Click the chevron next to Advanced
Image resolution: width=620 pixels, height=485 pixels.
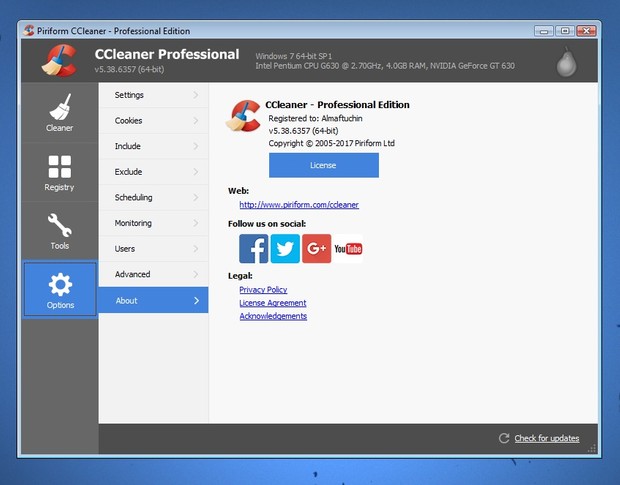(x=196, y=274)
